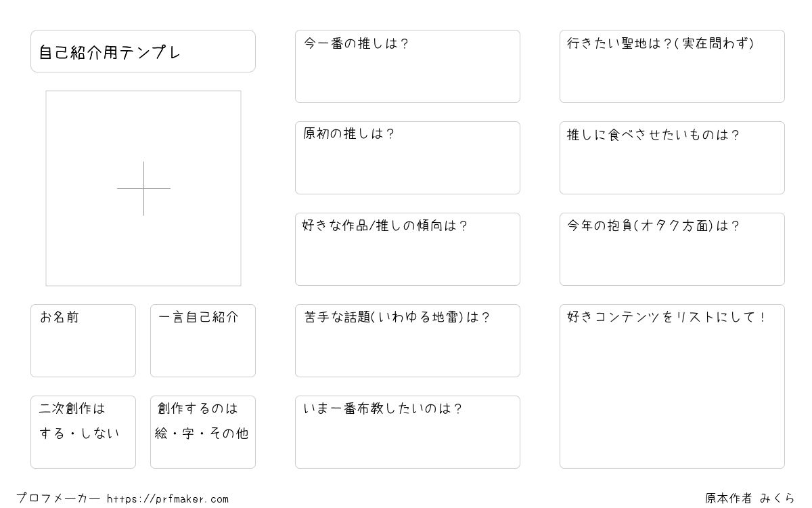The image size is (812, 508).
Task: Click the 行きたい聖地は? answer box
Action: pos(672,66)
